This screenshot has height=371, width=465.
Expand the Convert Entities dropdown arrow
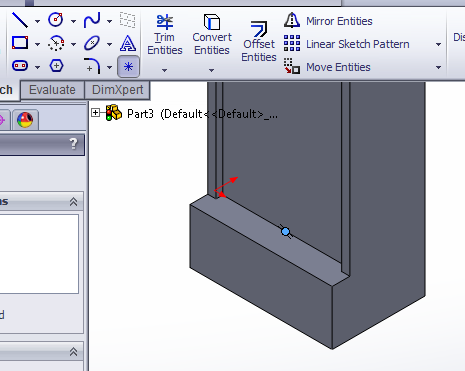(211, 70)
